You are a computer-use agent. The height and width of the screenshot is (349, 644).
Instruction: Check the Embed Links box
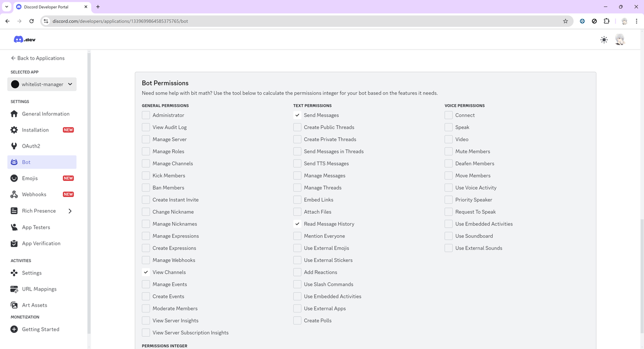pos(297,200)
